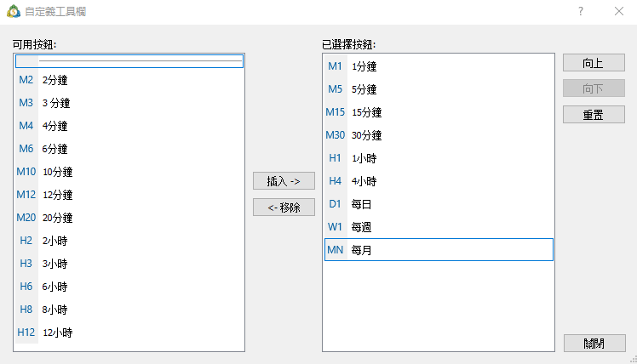Select the 6分鐘 text row

[x=55, y=149]
